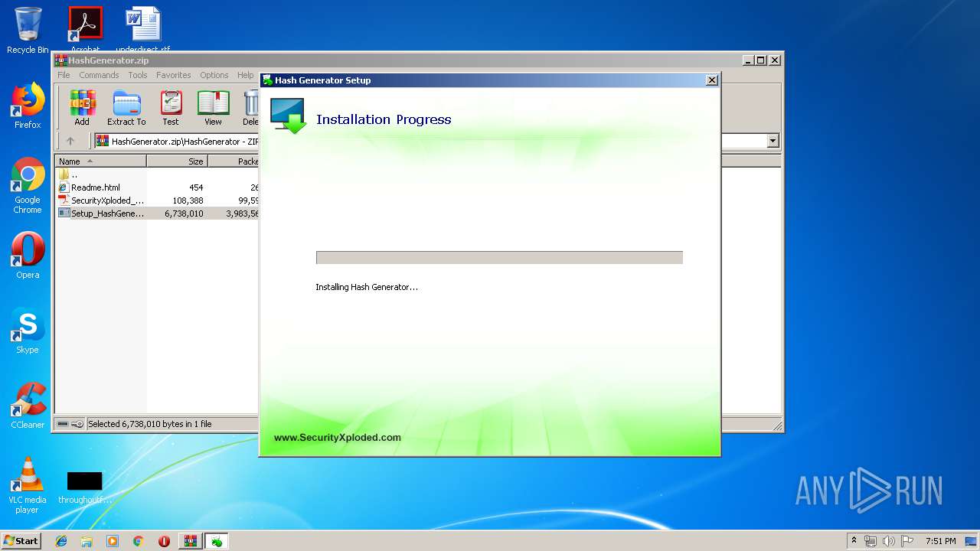
Task: Click the Readme.html file icon
Action: [64, 187]
